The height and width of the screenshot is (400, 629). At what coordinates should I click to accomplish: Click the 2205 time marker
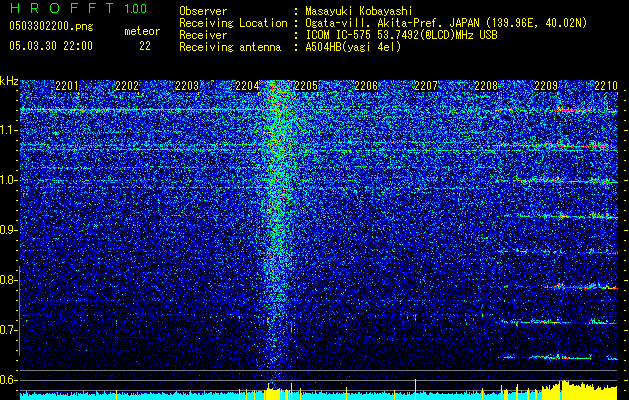pyautogui.click(x=306, y=86)
